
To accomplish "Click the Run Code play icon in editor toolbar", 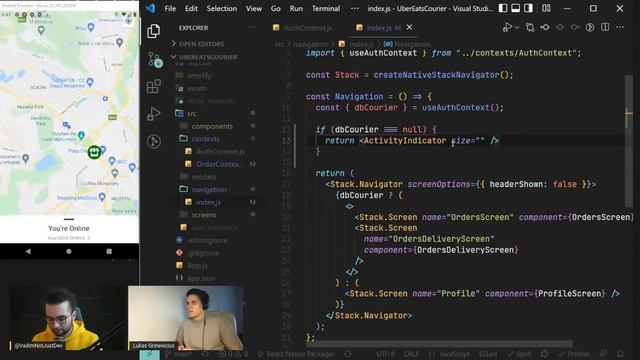I will [507, 27].
